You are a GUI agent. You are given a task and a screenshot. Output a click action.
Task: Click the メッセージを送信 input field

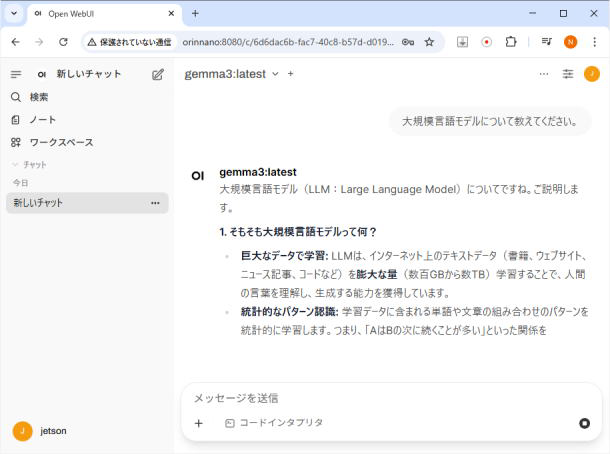point(390,398)
